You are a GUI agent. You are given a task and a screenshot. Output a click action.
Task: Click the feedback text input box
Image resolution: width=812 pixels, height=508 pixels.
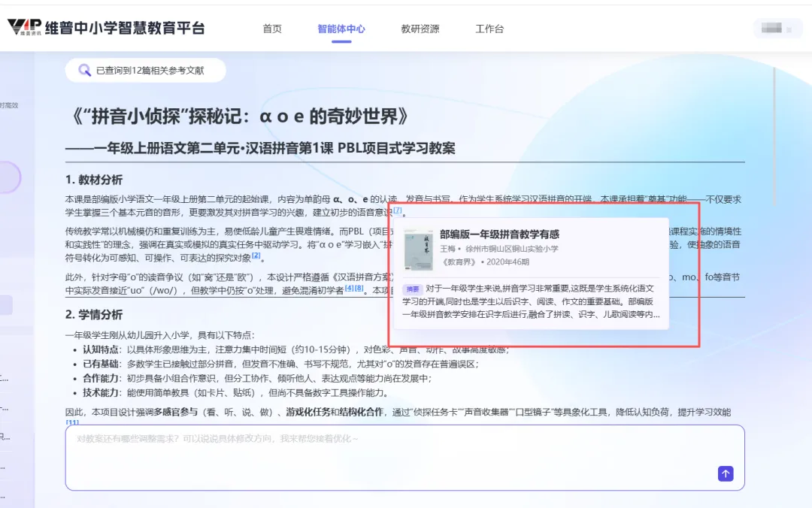(x=405, y=458)
